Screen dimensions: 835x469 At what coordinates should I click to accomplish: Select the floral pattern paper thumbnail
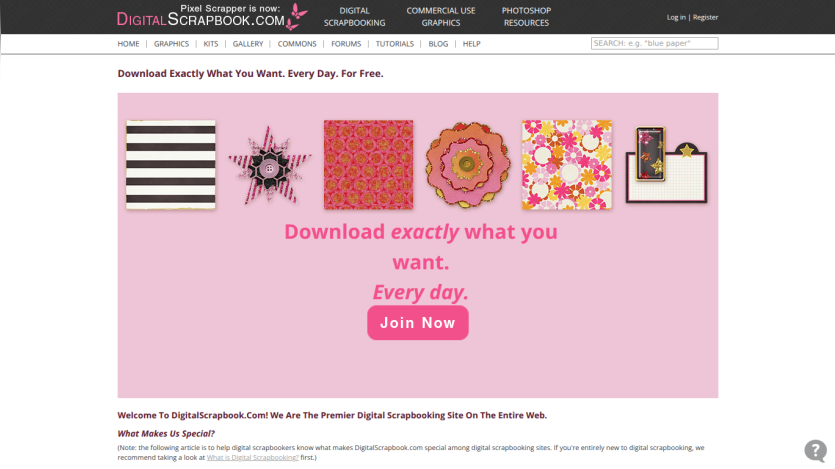click(567, 164)
